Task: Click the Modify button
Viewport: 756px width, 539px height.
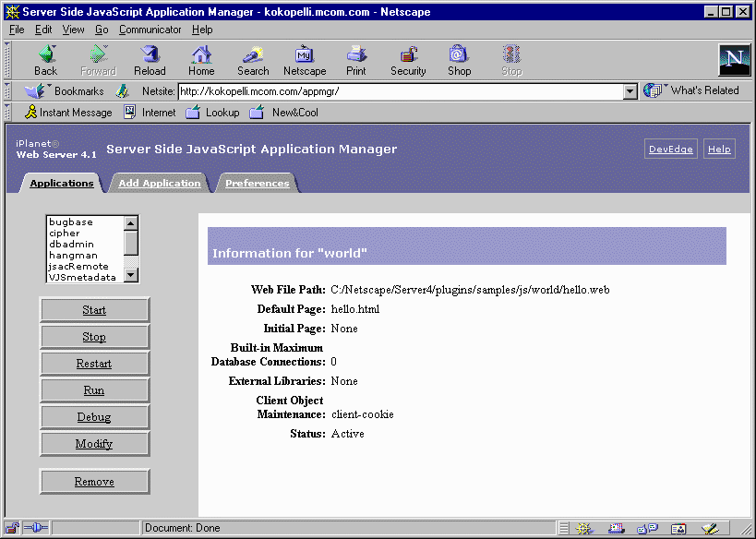Action: tap(94, 444)
